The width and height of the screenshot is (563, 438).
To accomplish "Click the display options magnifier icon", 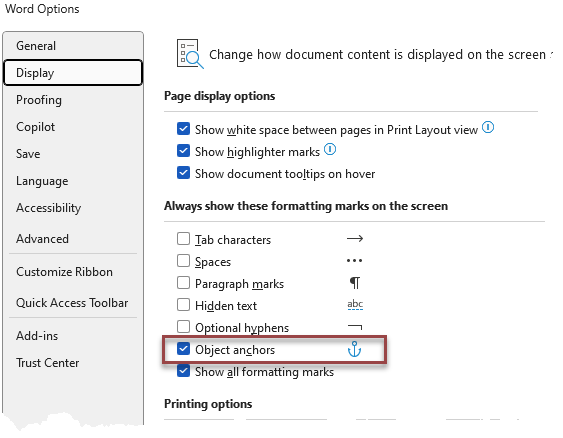I will pyautogui.click(x=190, y=54).
